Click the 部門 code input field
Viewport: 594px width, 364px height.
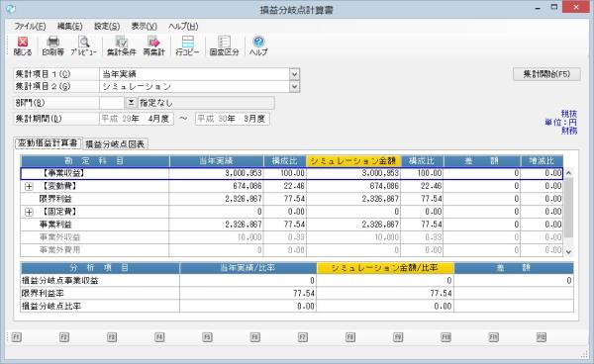click(111, 103)
